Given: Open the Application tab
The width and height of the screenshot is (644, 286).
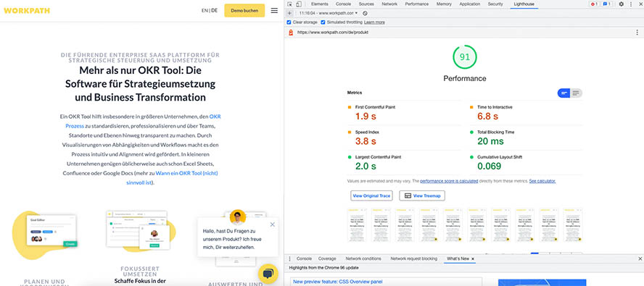Looking at the screenshot, I should 470,4.
